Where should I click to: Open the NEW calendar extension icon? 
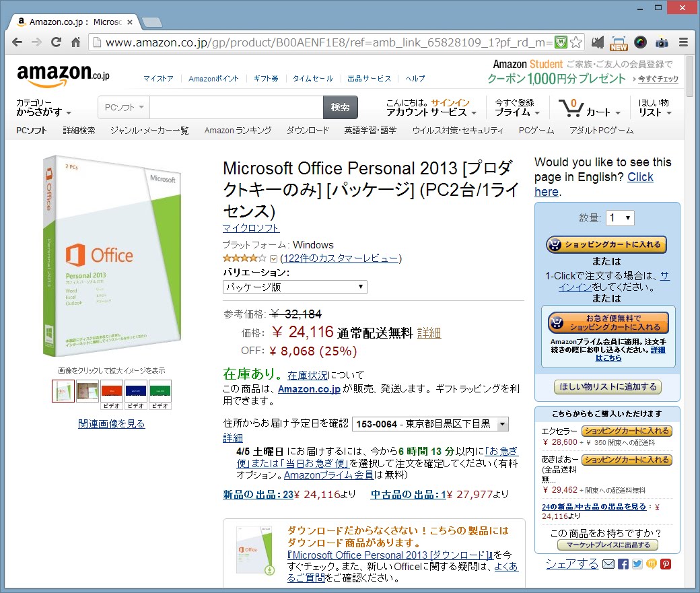click(619, 43)
